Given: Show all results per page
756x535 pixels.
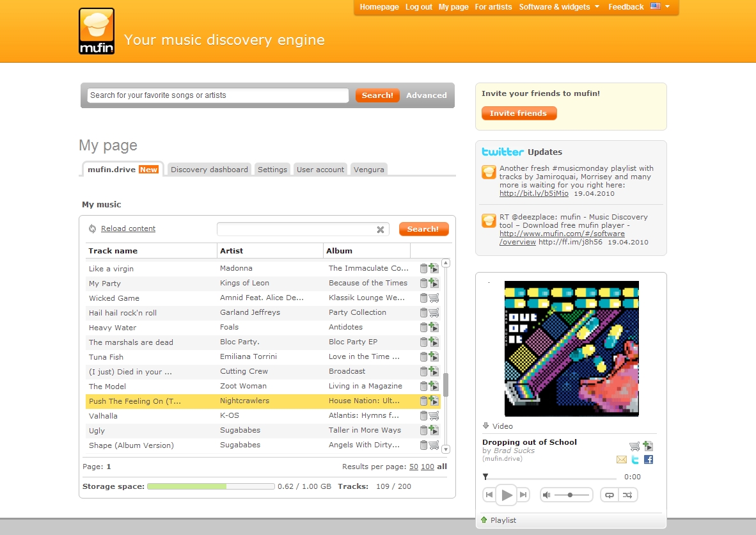Looking at the screenshot, I should pos(442,467).
